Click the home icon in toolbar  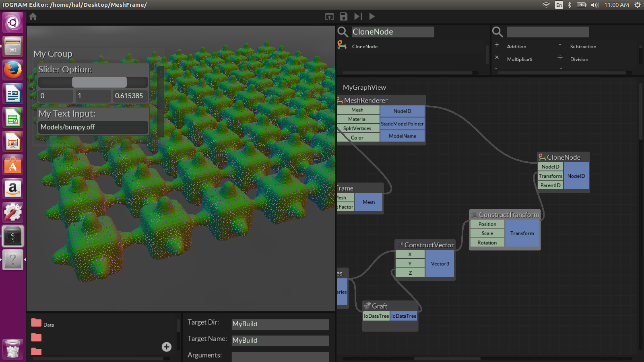coord(33,16)
